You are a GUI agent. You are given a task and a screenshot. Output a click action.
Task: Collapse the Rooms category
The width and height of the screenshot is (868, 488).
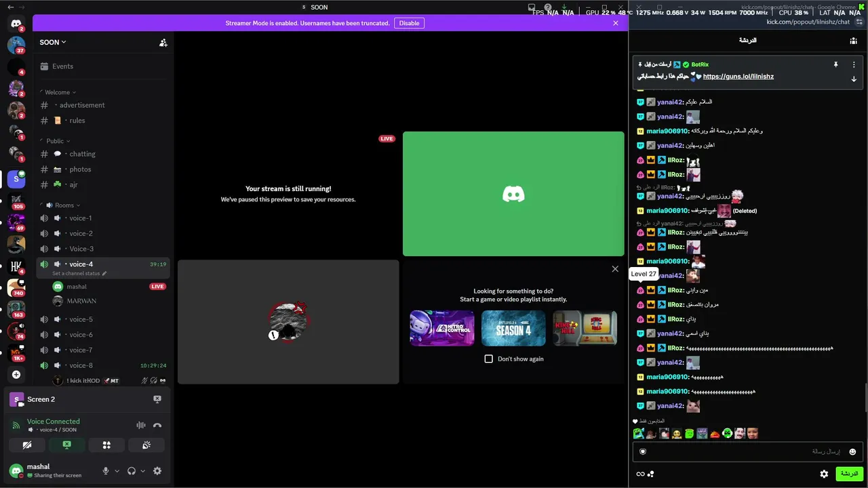pos(63,205)
